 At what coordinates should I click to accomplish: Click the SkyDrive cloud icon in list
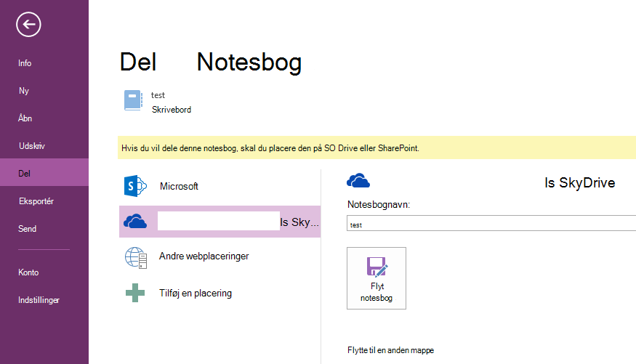(x=135, y=222)
